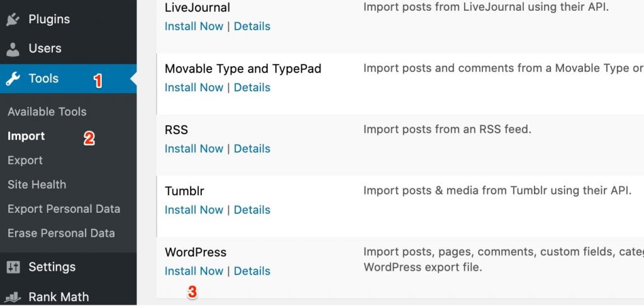Click the WordPress importer title
This screenshot has width=644, height=306.
196,252
